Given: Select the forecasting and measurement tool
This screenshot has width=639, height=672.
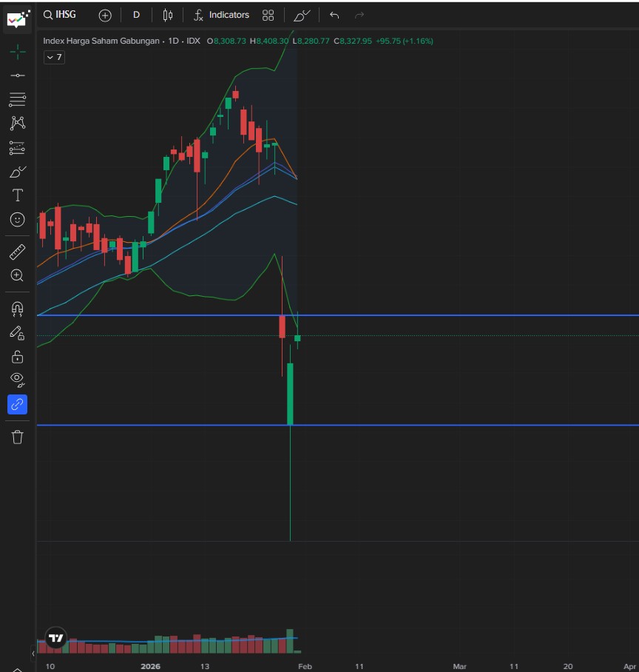Looking at the screenshot, I should click(18, 148).
